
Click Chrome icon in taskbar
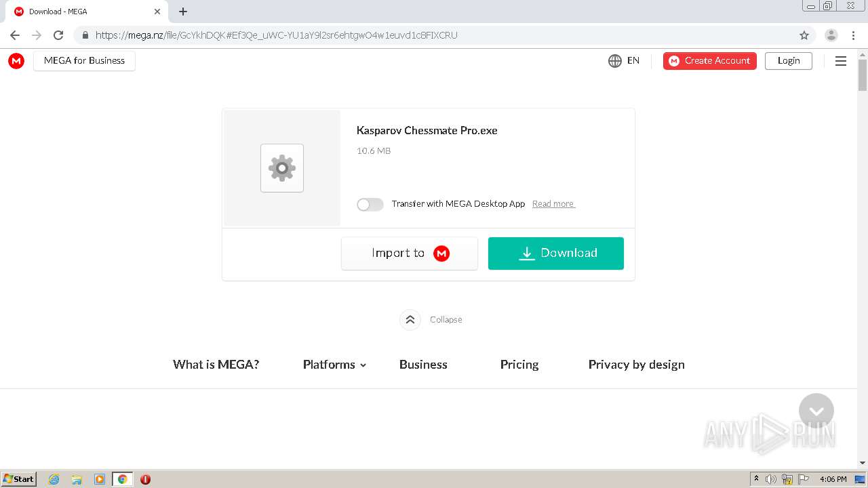point(122,479)
